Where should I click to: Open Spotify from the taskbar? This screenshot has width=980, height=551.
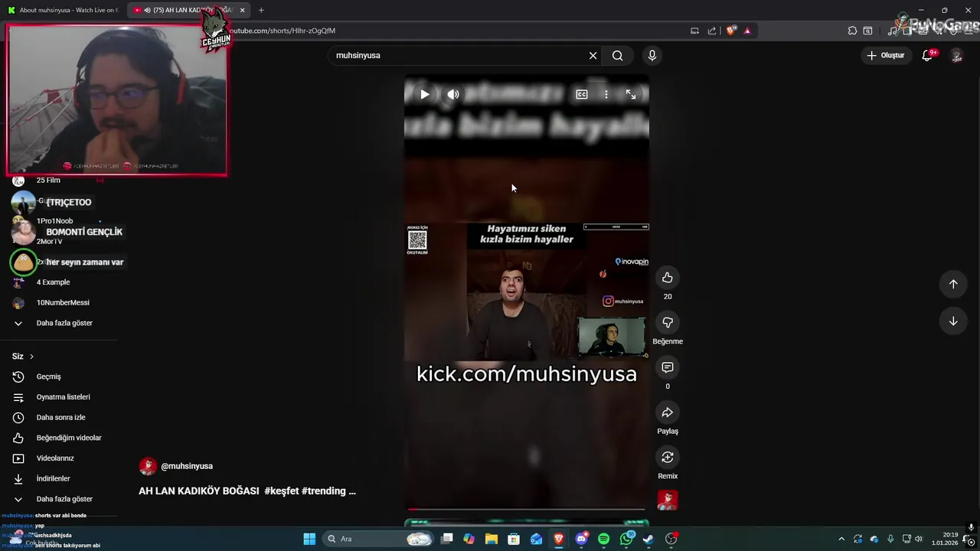[603, 539]
